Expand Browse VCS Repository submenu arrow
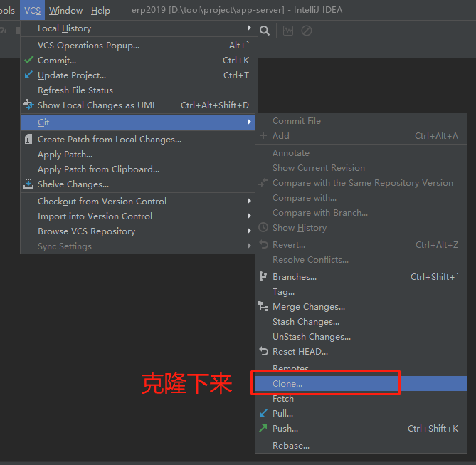Image resolution: width=476 pixels, height=465 pixels. coord(249,231)
